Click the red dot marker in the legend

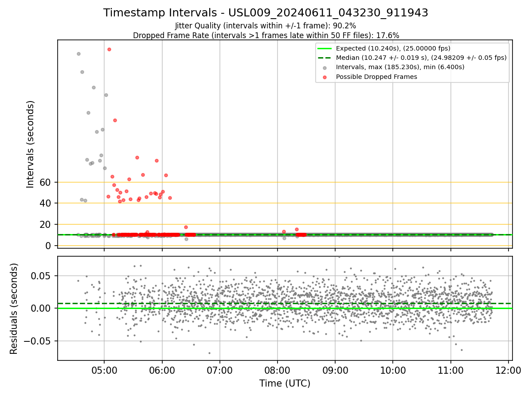[x=325, y=77]
